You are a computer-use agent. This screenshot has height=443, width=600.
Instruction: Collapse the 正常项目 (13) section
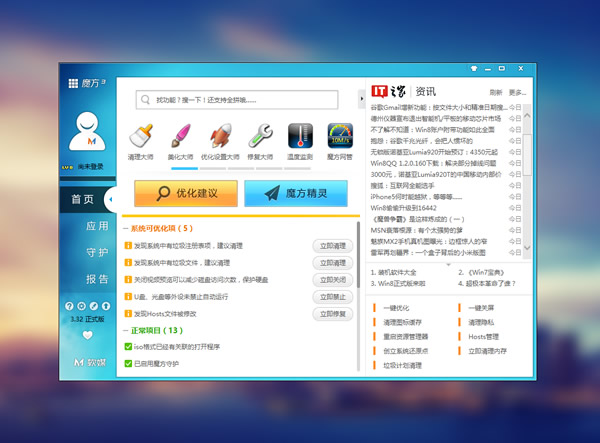click(x=126, y=331)
